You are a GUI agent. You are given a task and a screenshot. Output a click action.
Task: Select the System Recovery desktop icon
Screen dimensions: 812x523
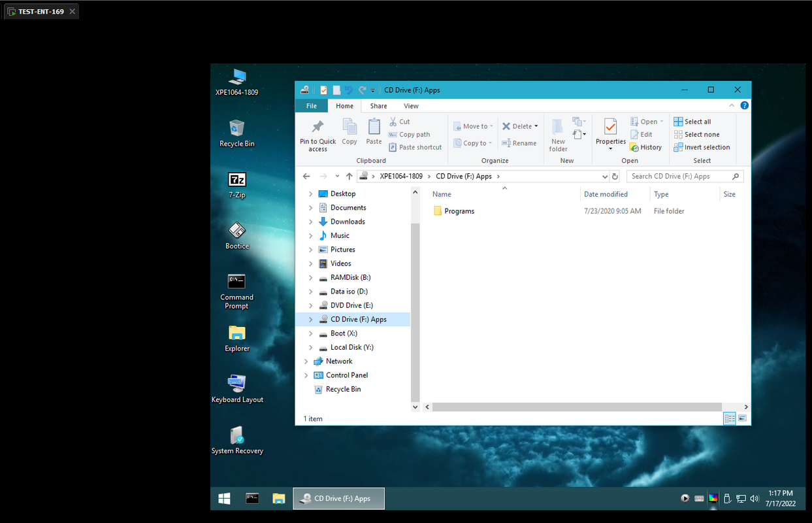click(x=237, y=440)
